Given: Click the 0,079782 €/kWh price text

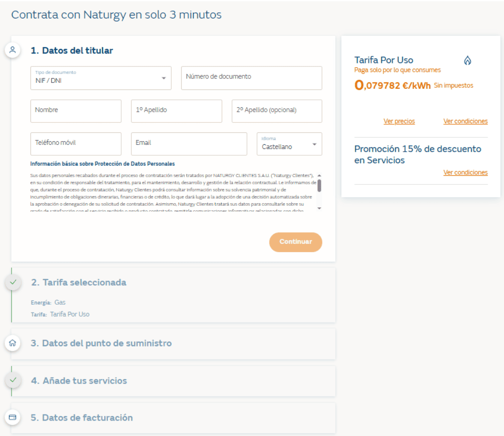Looking at the screenshot, I should click(x=392, y=85).
